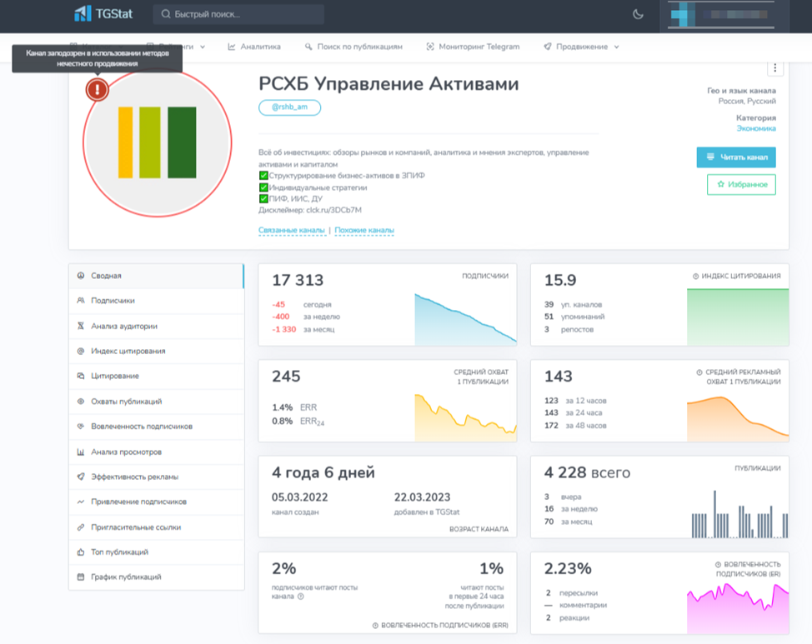Viewport: 812px width, 644px height.
Task: Click the Подписчики sidebar icon
Action: pos(81,300)
